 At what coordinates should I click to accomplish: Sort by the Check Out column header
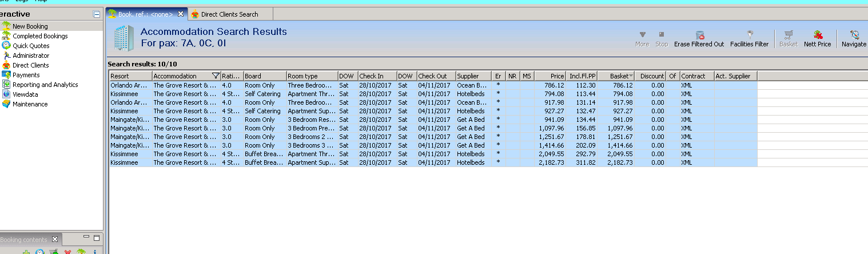coord(436,76)
